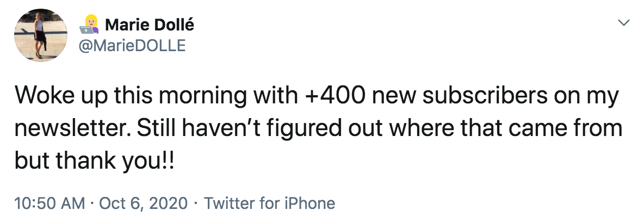Click the @MarieDOLLE handle

132,46
